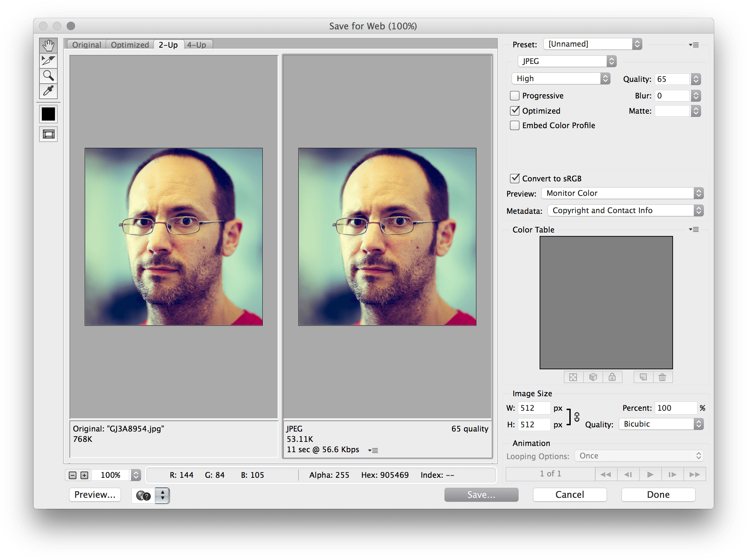
Task: Click the image width input field
Action: pyautogui.click(x=534, y=408)
